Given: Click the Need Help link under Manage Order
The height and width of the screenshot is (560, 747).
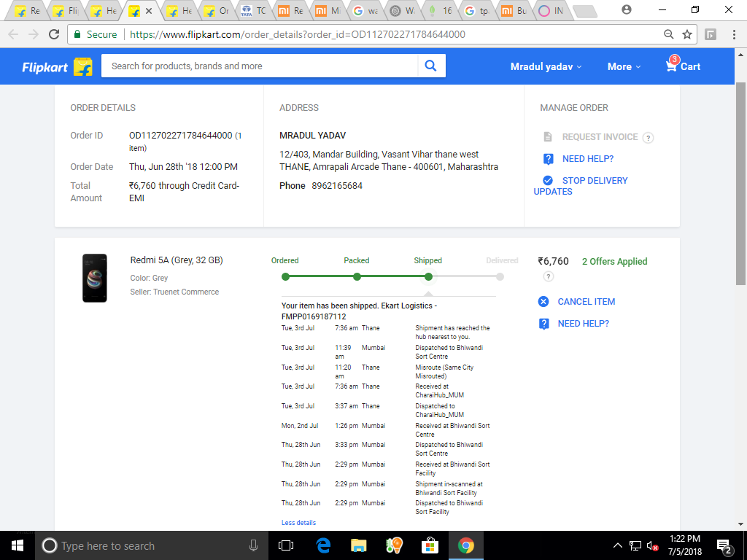Looking at the screenshot, I should (x=587, y=159).
